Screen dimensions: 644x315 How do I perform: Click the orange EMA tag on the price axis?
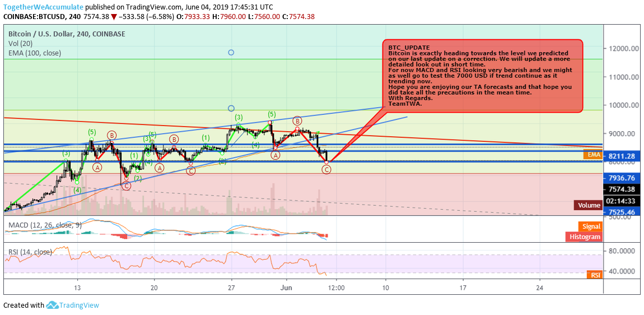[x=592, y=155]
